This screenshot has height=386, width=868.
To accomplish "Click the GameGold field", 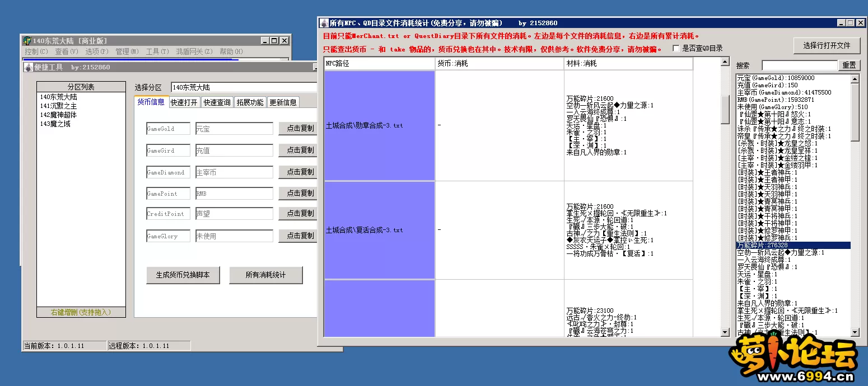I will pyautogui.click(x=169, y=129).
